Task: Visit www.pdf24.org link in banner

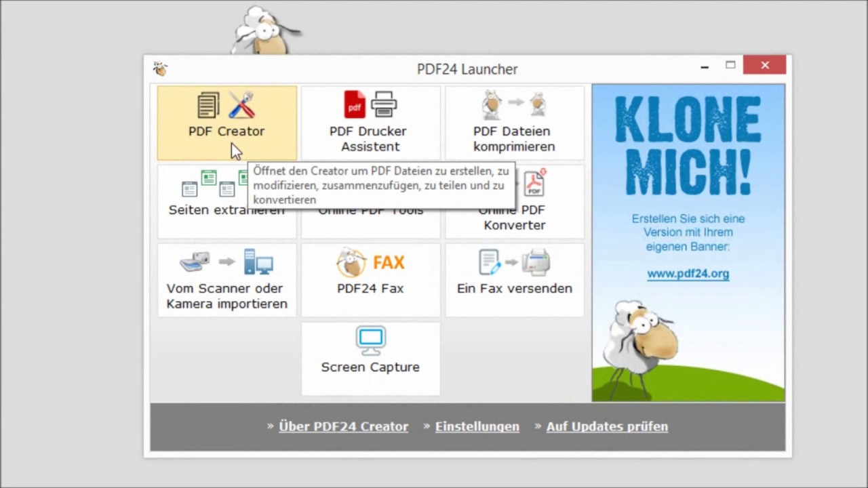Action: (x=688, y=274)
